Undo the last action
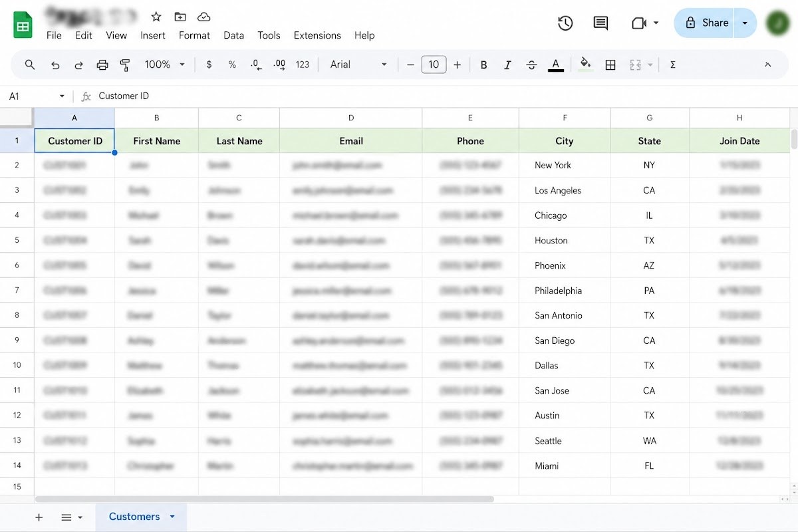Viewport: 798px width, 532px height. (55, 65)
